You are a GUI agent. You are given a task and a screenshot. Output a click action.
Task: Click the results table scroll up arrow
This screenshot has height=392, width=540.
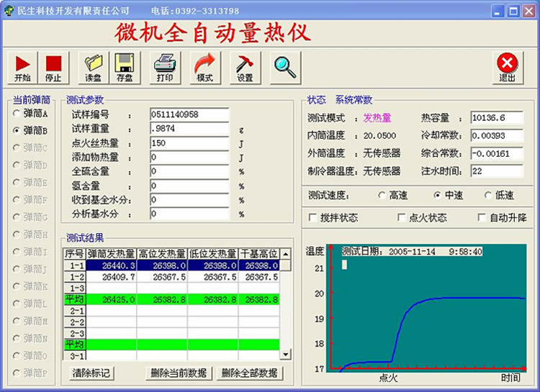pos(286,255)
